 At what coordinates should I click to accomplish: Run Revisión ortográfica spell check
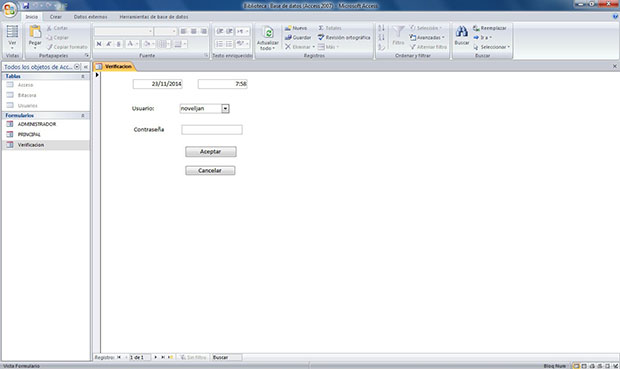[344, 38]
